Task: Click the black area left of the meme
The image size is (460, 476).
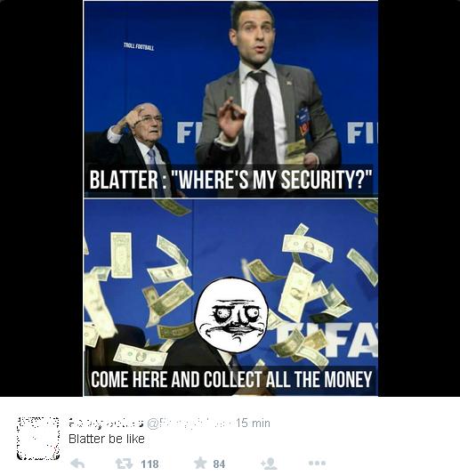Action: pyautogui.click(x=41, y=198)
